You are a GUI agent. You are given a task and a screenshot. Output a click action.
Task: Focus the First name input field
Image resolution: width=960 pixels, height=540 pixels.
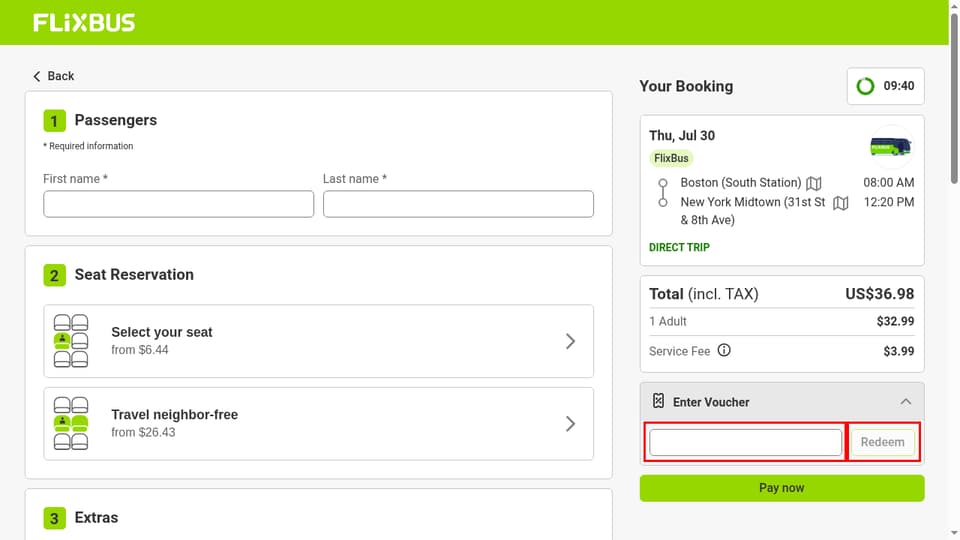point(178,204)
